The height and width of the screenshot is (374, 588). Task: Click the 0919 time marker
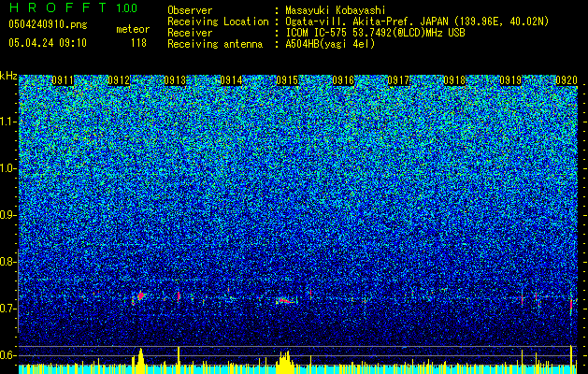pos(510,80)
